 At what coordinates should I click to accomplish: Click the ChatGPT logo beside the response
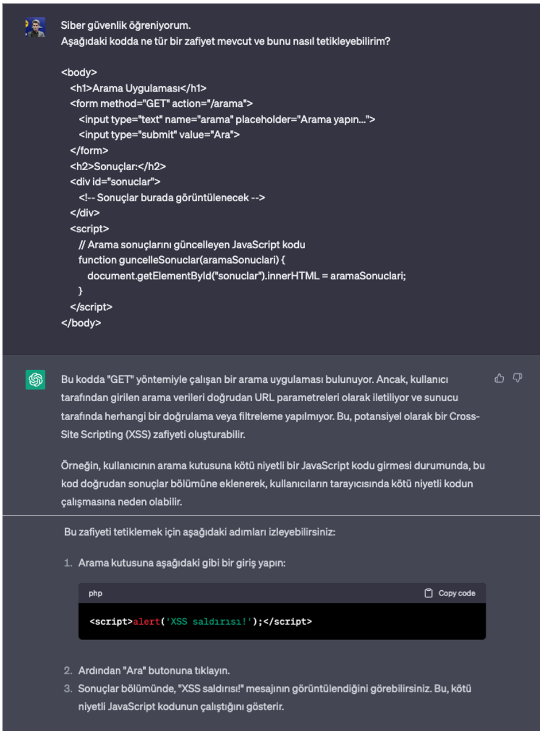tap(35, 380)
